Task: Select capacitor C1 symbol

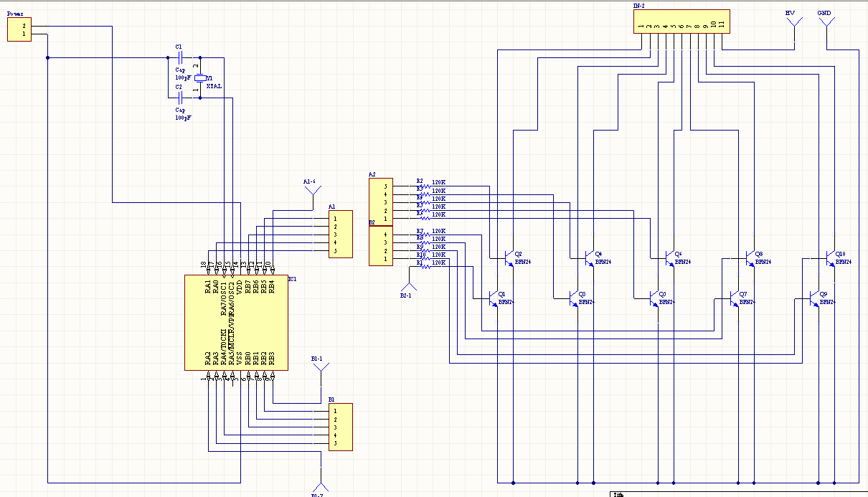Action: [180, 58]
